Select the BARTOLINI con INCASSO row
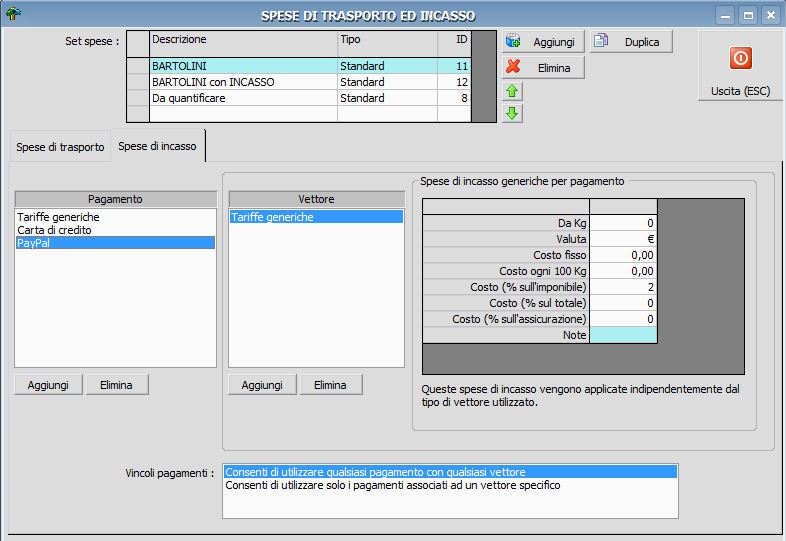This screenshot has height=541, width=786. tap(298, 82)
